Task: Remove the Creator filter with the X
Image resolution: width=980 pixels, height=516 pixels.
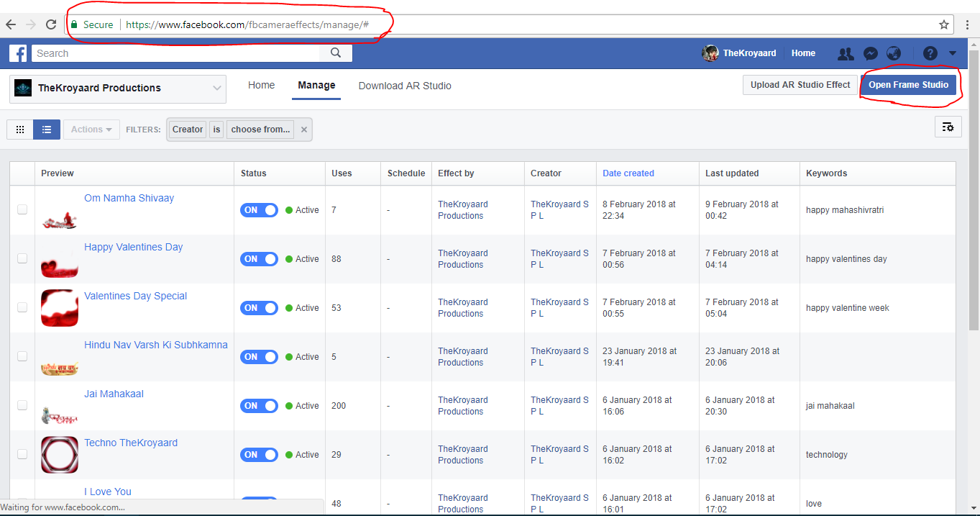Action: point(303,130)
